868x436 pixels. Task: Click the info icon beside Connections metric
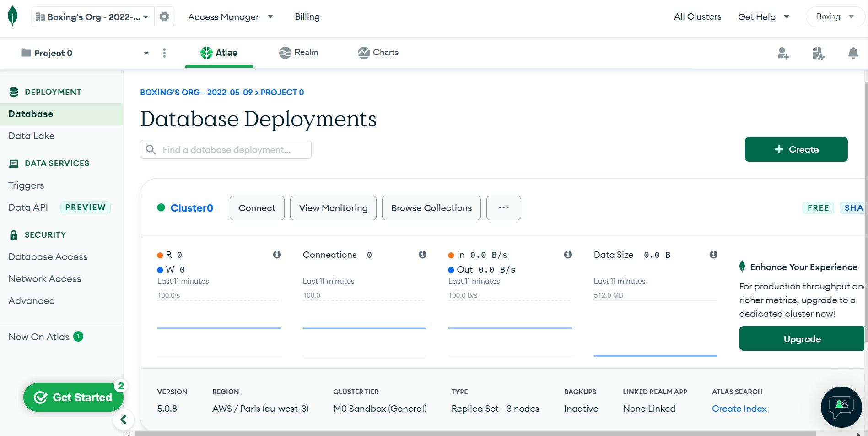tap(423, 254)
